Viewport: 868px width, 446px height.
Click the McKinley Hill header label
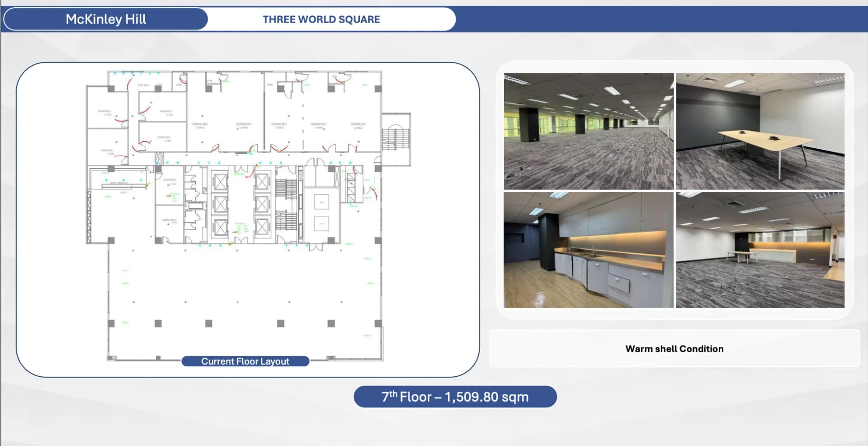(x=106, y=19)
